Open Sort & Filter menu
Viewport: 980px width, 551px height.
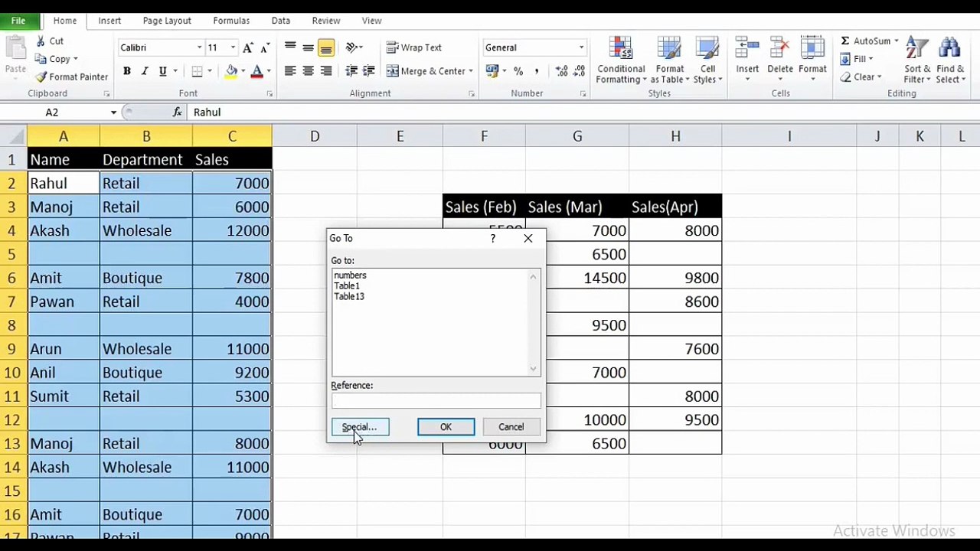[917, 60]
